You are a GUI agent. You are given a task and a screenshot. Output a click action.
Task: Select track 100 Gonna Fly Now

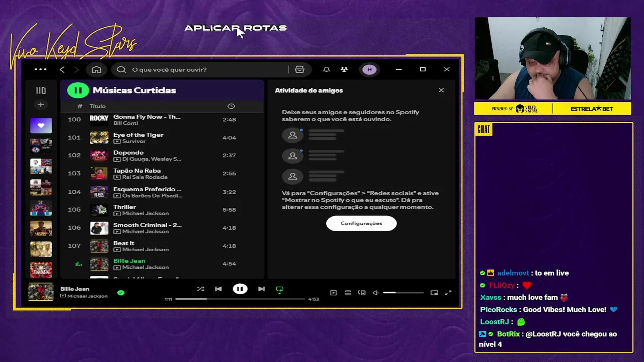(x=162, y=120)
